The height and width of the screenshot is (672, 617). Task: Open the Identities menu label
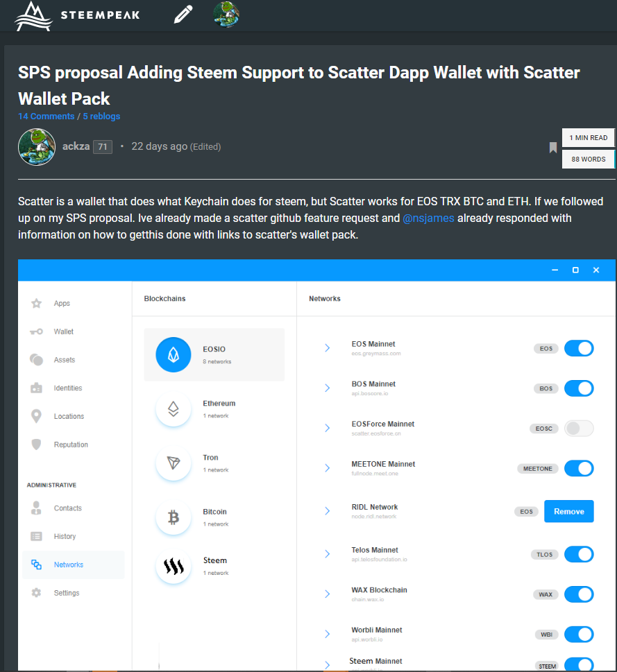68,388
